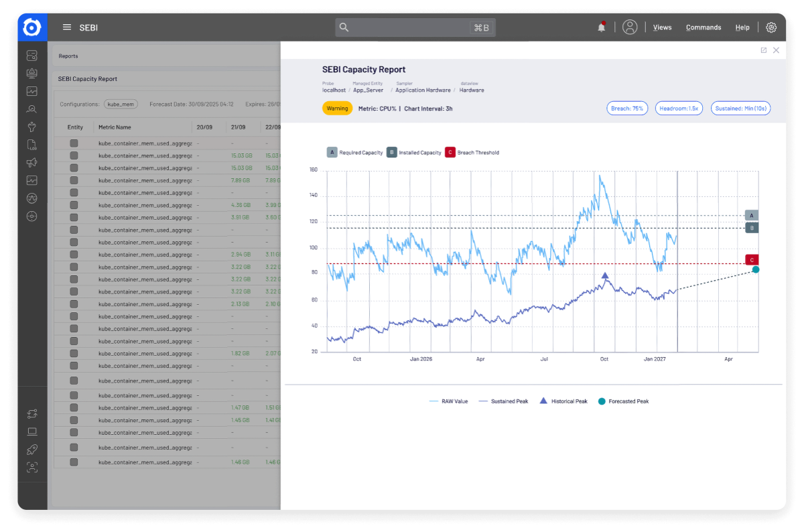Open the settings gear in the top bar
The height and width of the screenshot is (532, 804).
pyautogui.click(x=771, y=27)
